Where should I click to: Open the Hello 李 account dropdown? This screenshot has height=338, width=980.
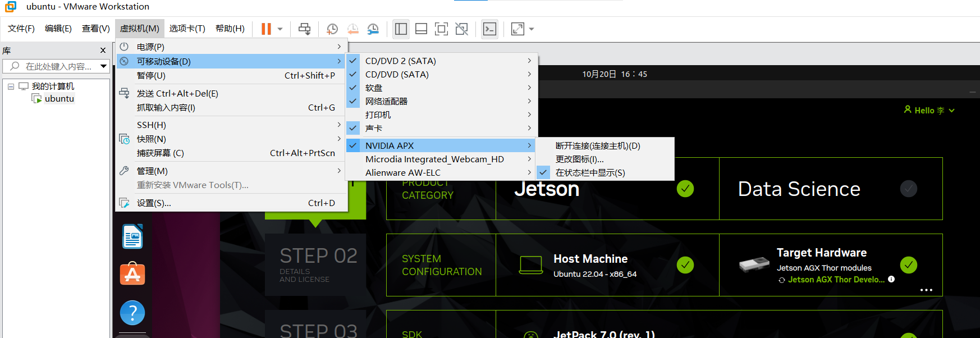point(929,110)
